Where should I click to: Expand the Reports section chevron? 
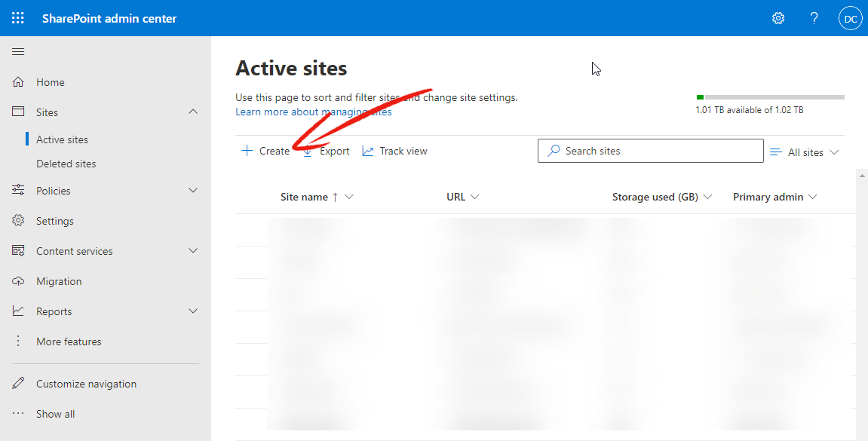click(192, 311)
